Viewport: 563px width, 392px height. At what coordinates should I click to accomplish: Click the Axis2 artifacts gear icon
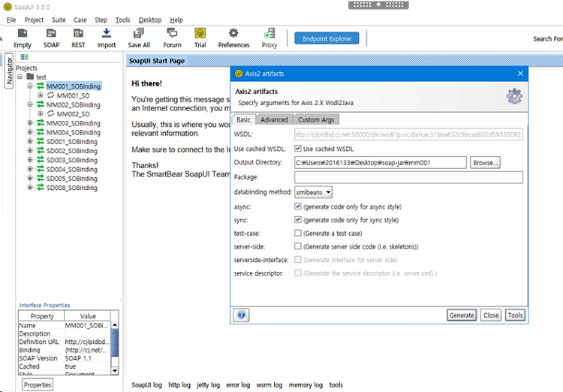tap(514, 96)
